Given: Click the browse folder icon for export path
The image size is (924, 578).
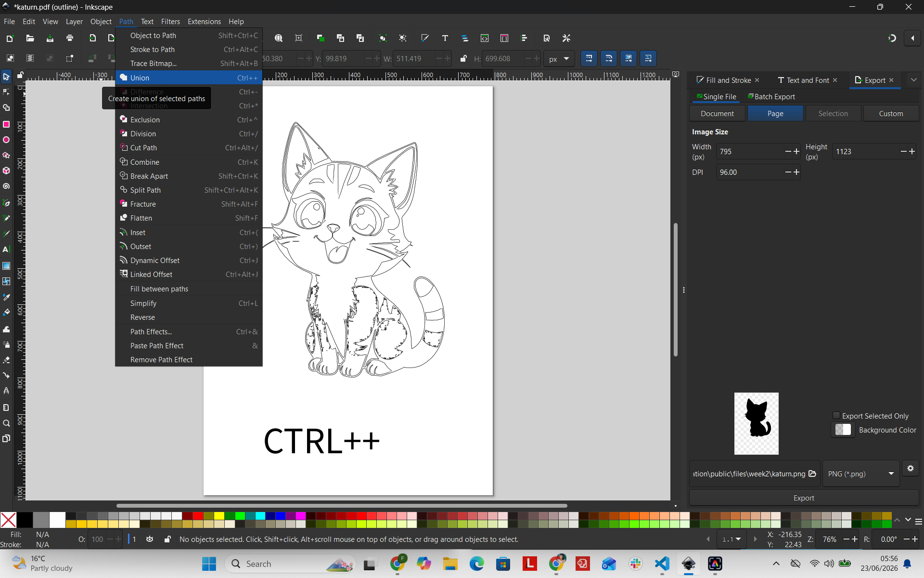Looking at the screenshot, I should [812, 473].
